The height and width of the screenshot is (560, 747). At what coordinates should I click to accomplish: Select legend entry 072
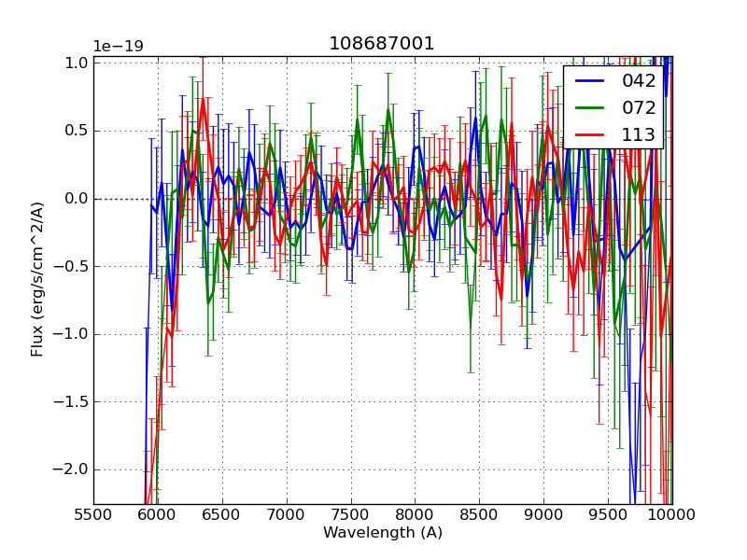(639, 107)
